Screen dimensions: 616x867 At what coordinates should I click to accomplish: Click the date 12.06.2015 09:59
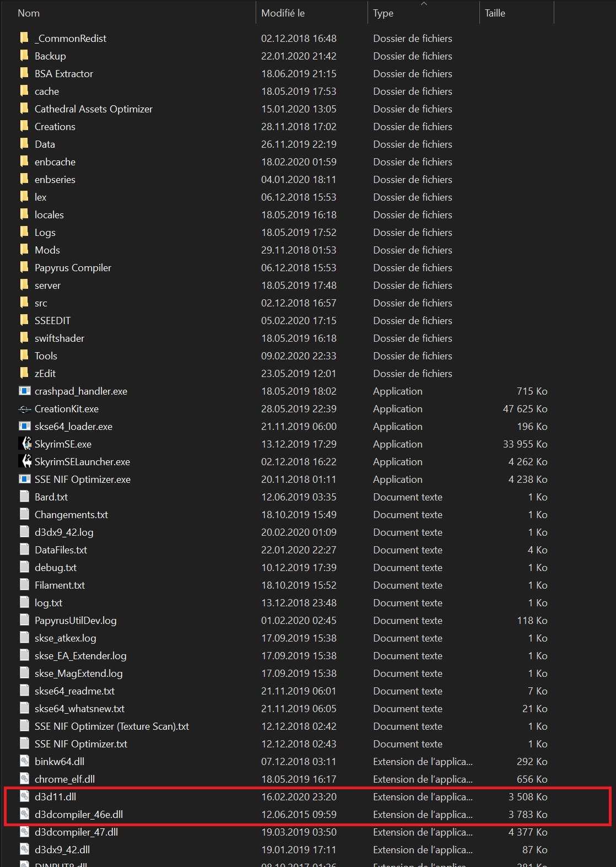coord(299,814)
